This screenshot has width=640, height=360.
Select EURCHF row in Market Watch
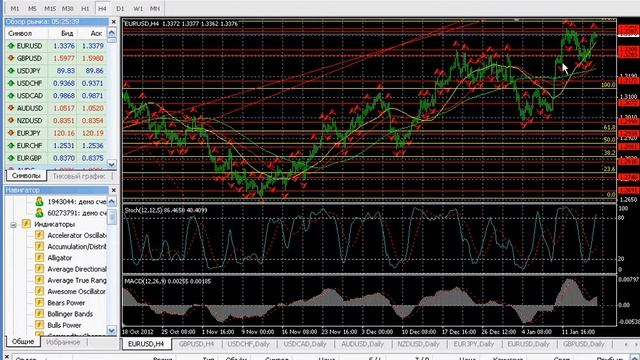[x=56, y=145]
